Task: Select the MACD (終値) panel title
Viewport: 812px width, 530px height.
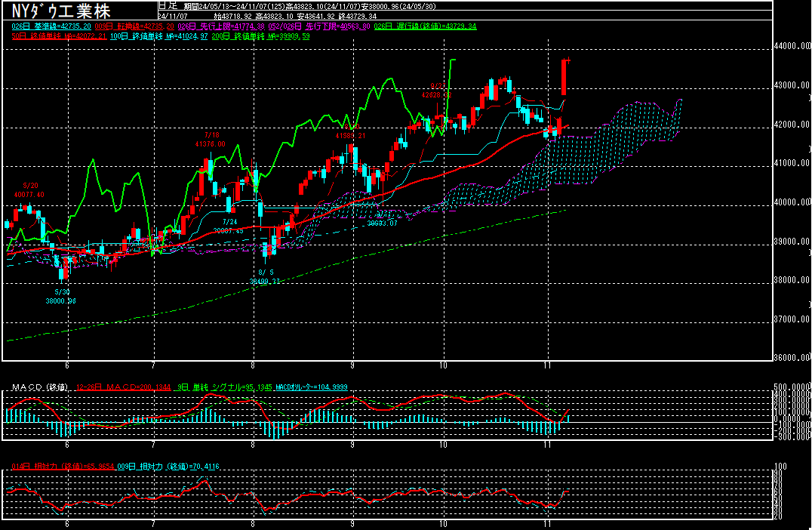Action: coord(40,387)
